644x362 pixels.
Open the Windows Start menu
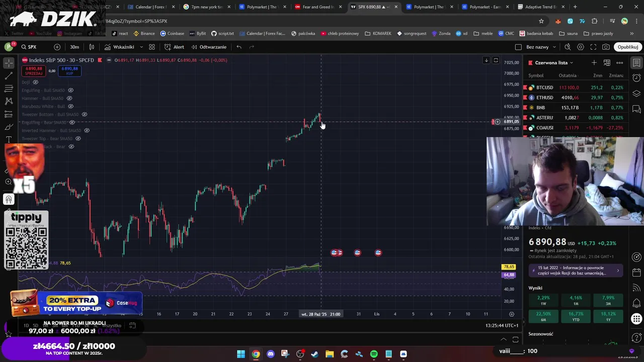241,354
